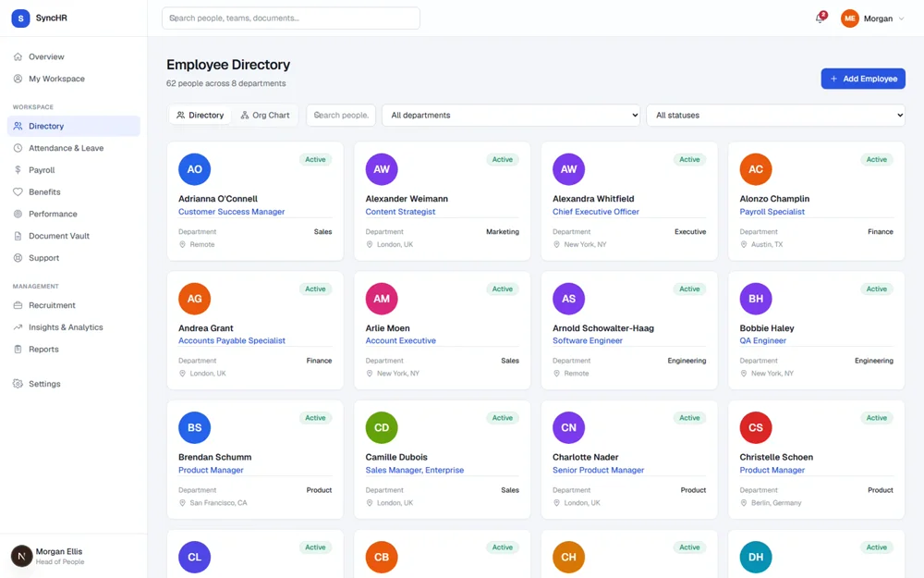This screenshot has height=578, width=924.
Task: Click the AO avatar of Adrianna O'Connell
Action: pos(194,169)
